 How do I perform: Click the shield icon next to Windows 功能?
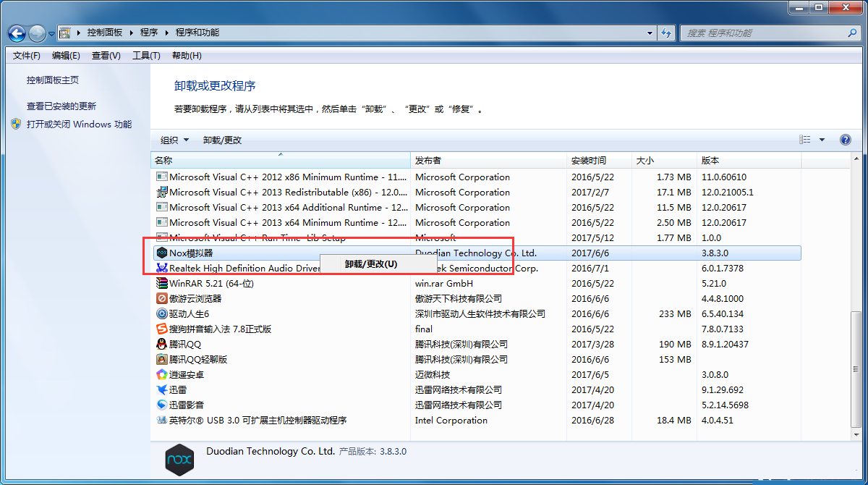16,124
